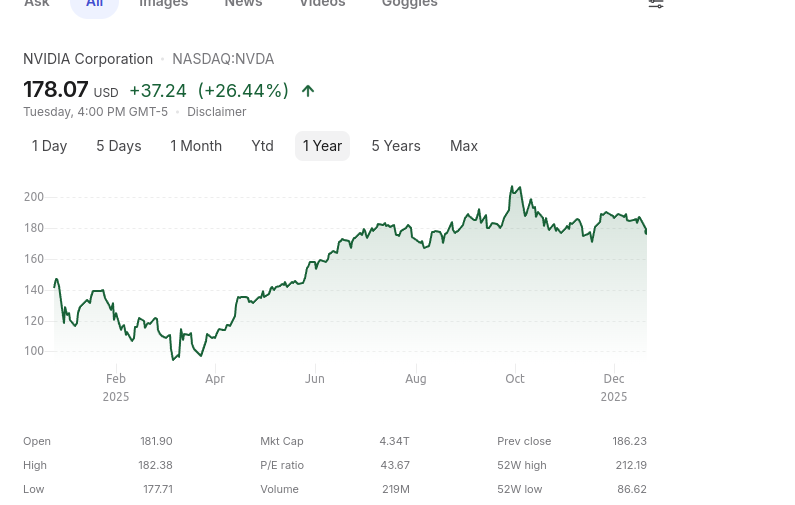Click the 52W low value 86.62

tap(632, 489)
